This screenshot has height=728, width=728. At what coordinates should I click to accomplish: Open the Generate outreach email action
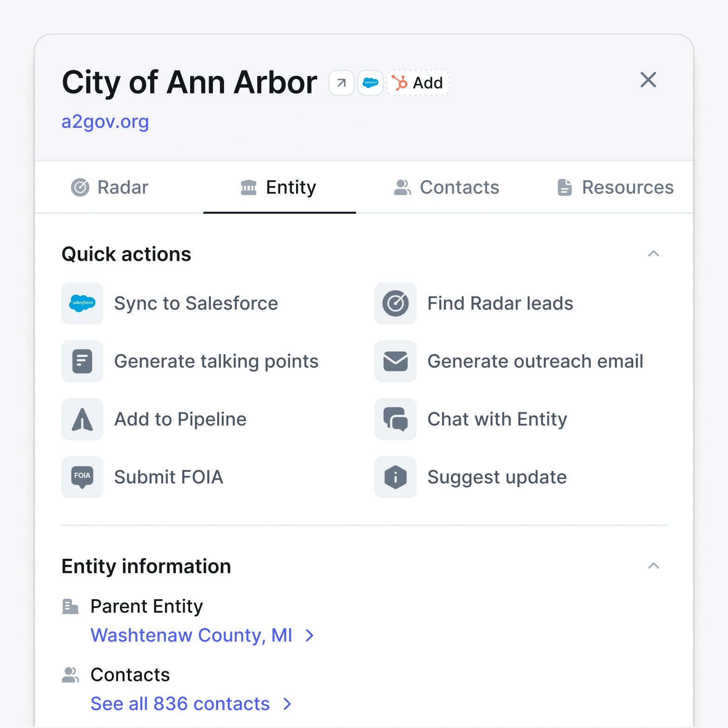(535, 361)
